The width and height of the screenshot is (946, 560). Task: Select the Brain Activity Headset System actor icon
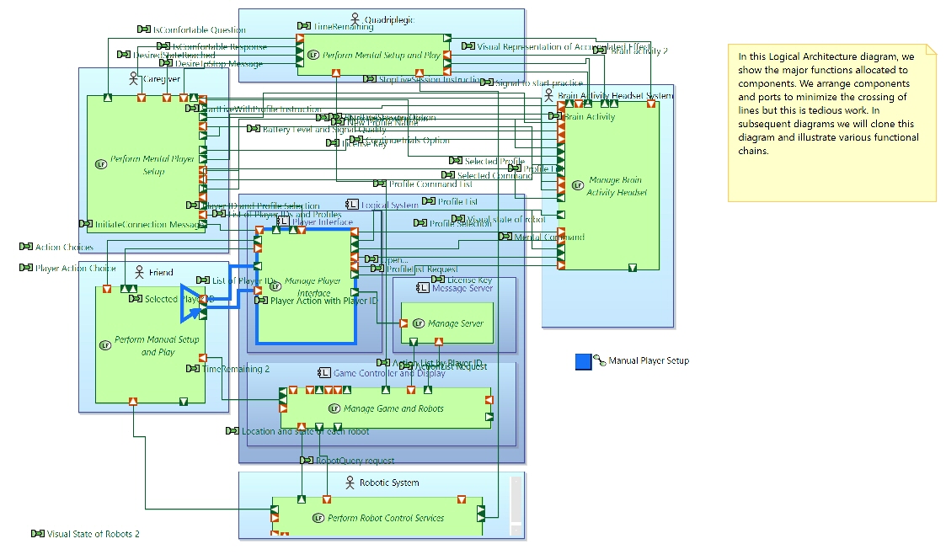point(548,95)
